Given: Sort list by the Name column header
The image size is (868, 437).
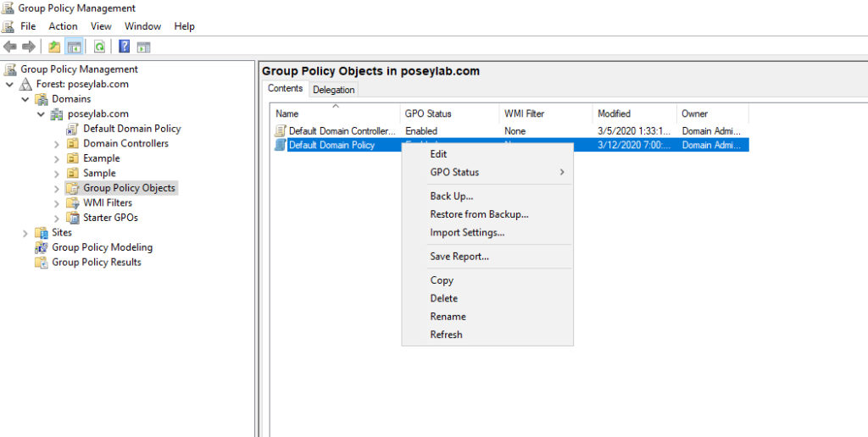Looking at the screenshot, I should tap(337, 113).
